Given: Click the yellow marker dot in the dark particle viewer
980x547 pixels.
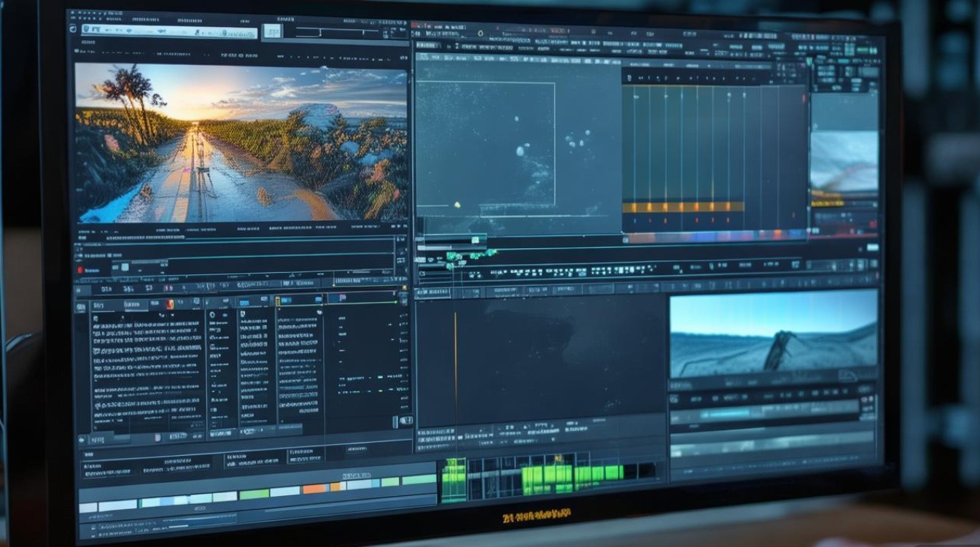Looking at the screenshot, I should (457, 205).
